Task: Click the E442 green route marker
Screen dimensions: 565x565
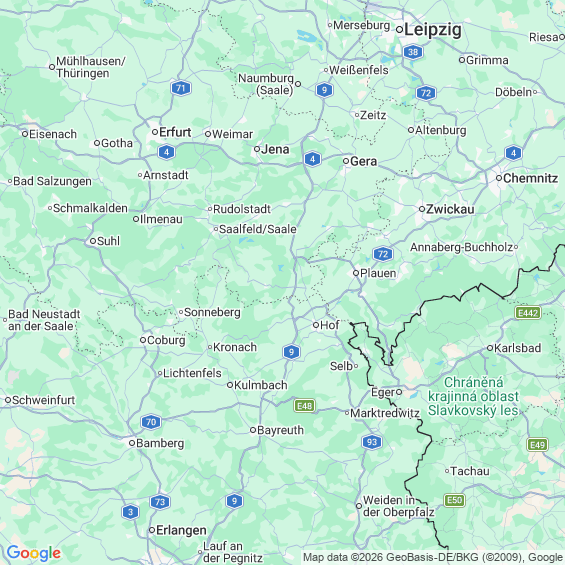Action: [528, 313]
